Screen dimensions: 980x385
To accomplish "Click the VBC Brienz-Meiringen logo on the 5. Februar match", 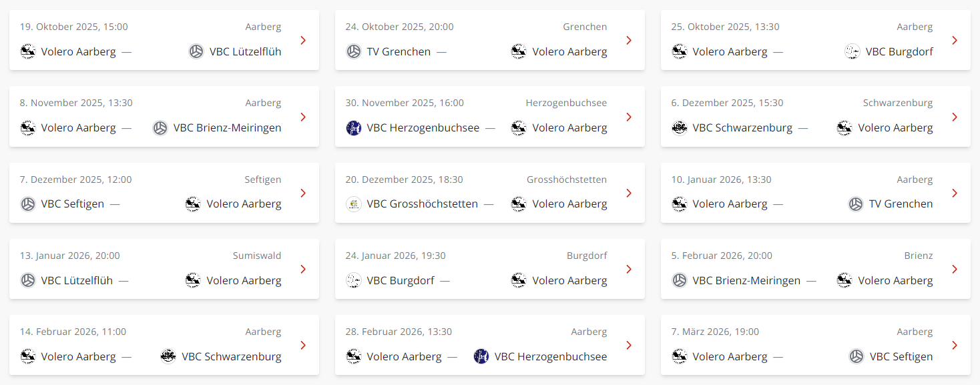I will tap(680, 280).
